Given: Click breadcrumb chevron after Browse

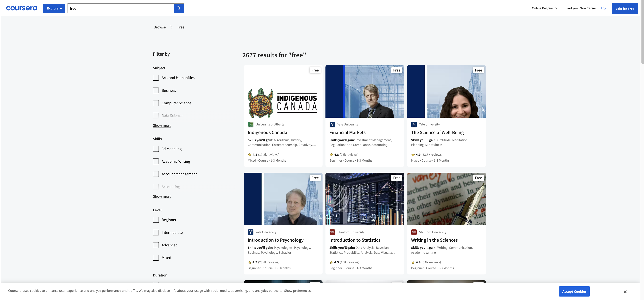Looking at the screenshot, I should coord(172,27).
